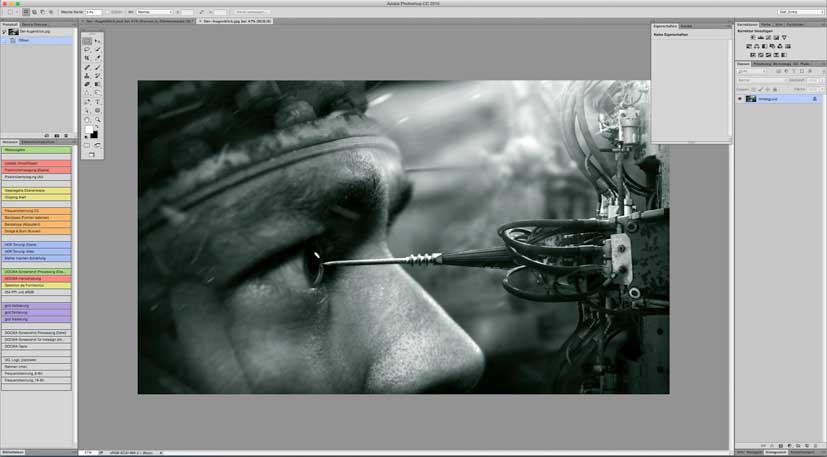
Task: Select the Crop tool
Action: pyautogui.click(x=86, y=58)
